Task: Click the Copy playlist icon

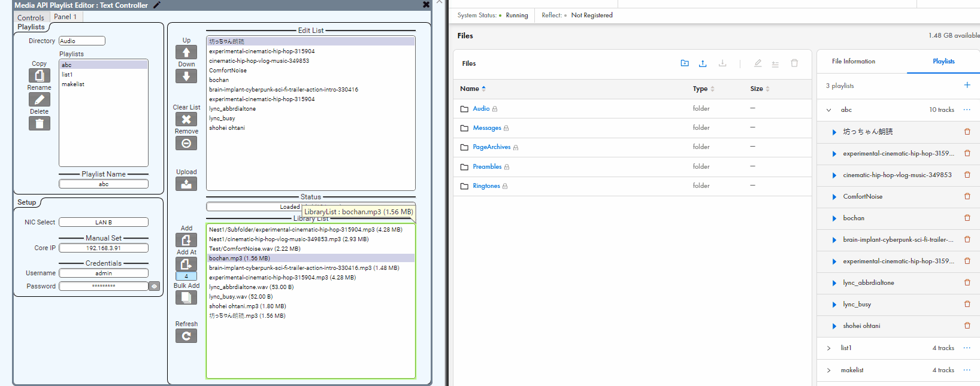Action: click(x=39, y=75)
